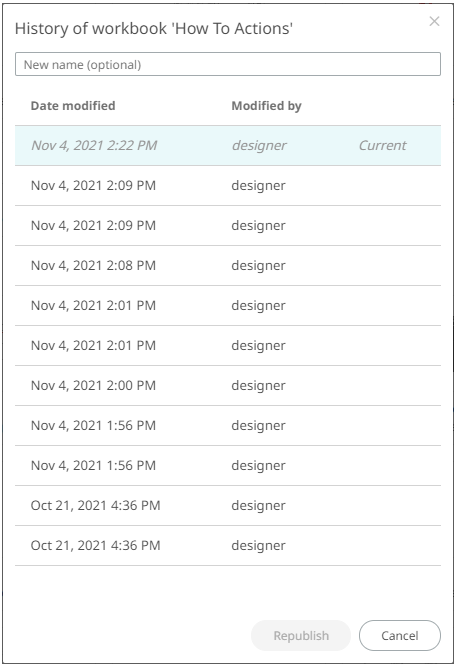Screen dimensions: 456x667
Task: Click designer in the 2:08 PM row
Action: pos(258,266)
